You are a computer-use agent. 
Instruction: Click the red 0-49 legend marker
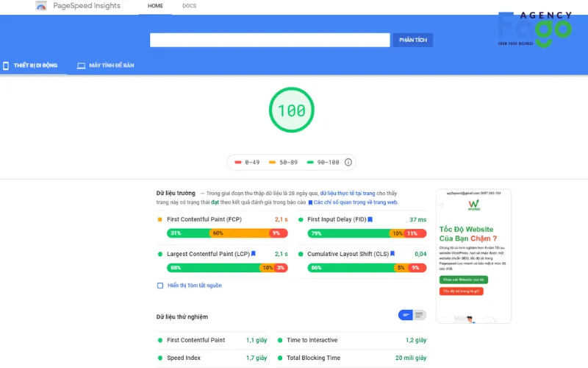(237, 162)
